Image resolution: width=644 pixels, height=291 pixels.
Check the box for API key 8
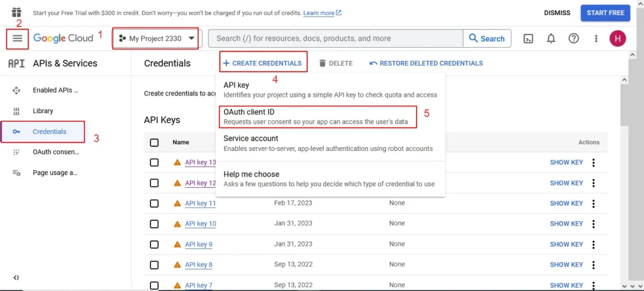(x=155, y=265)
